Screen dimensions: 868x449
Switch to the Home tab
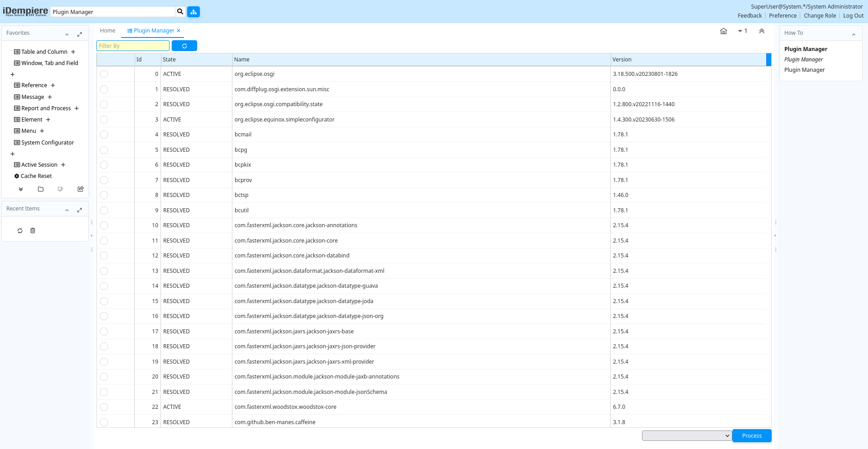108,31
